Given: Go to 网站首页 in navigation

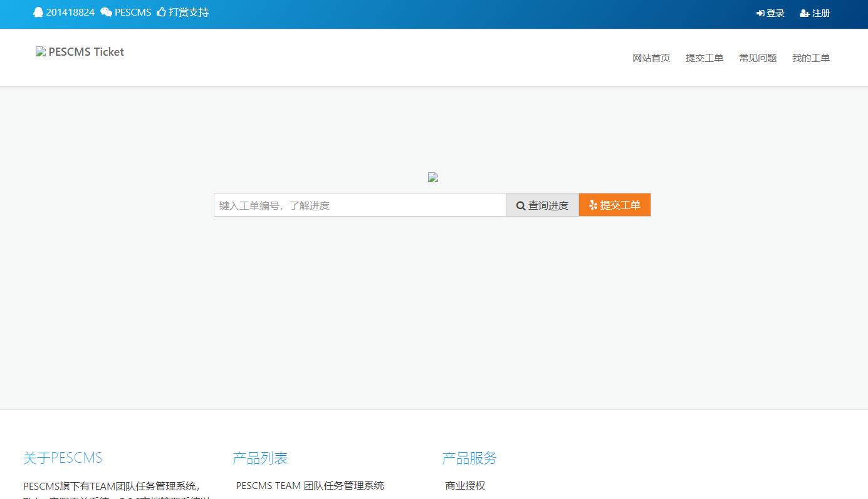Looking at the screenshot, I should (651, 58).
